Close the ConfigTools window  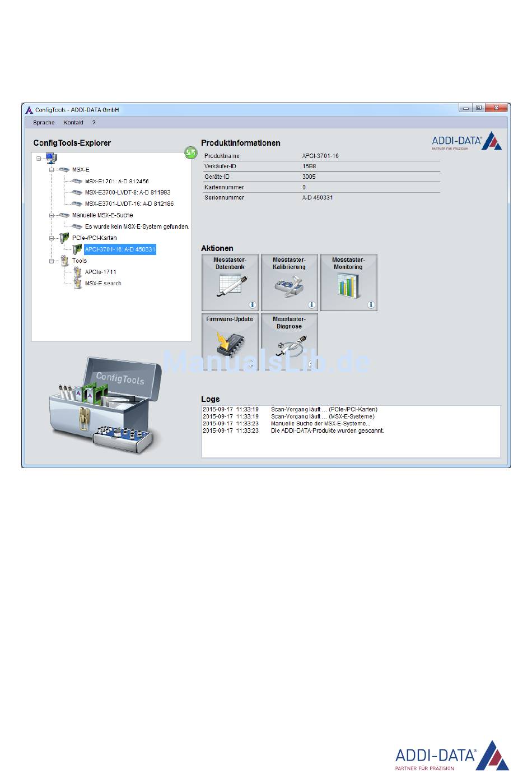click(496, 108)
